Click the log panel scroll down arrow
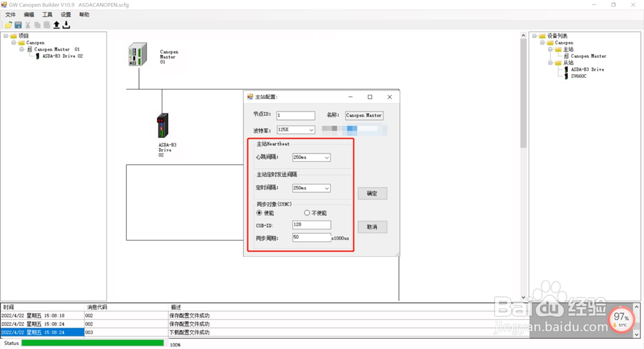The height and width of the screenshot is (349, 644). click(x=636, y=334)
